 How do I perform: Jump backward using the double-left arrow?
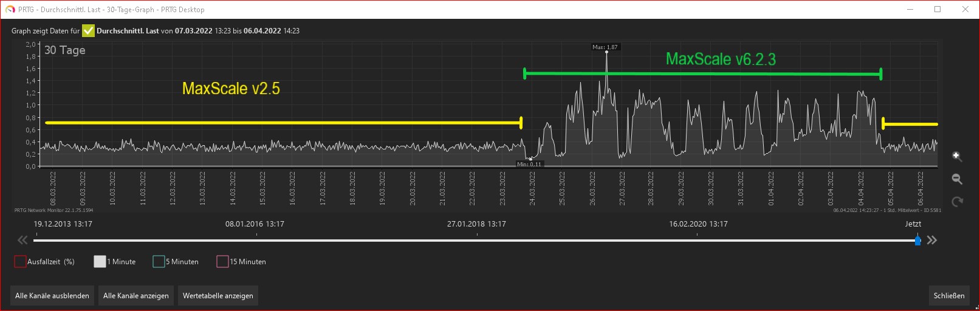22,240
